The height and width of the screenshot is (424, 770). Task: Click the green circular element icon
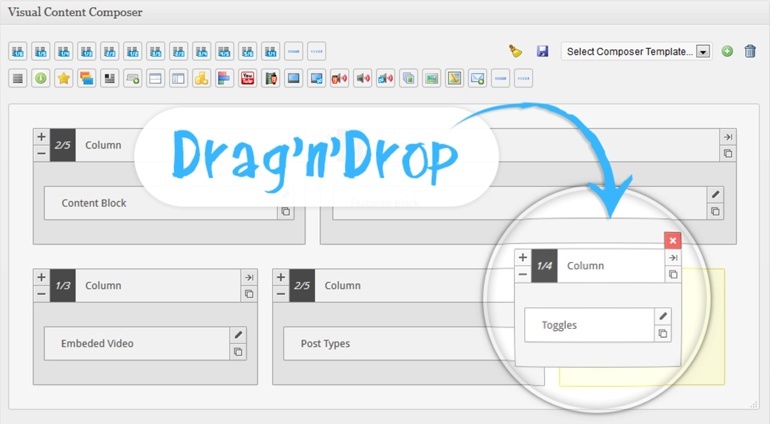(x=40, y=78)
